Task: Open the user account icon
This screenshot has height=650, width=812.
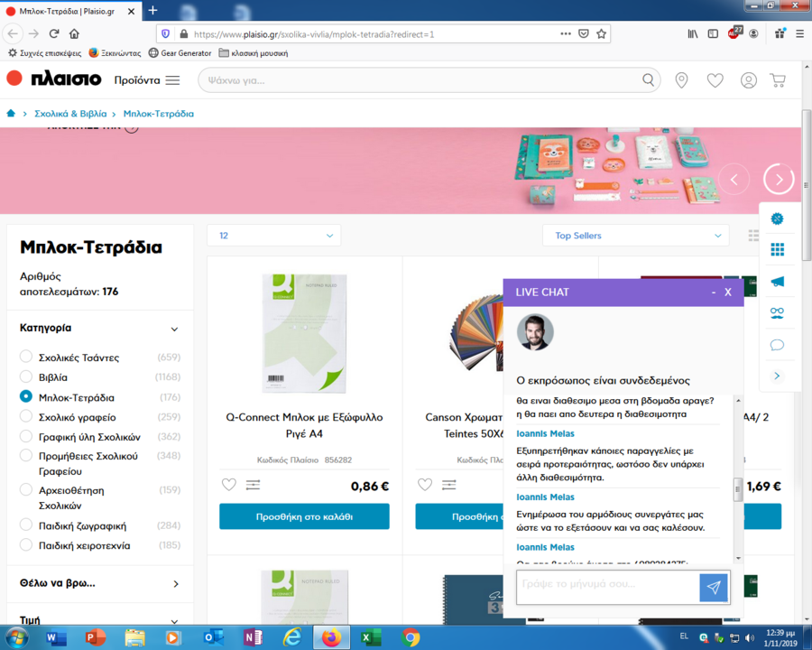Action: pos(748,80)
